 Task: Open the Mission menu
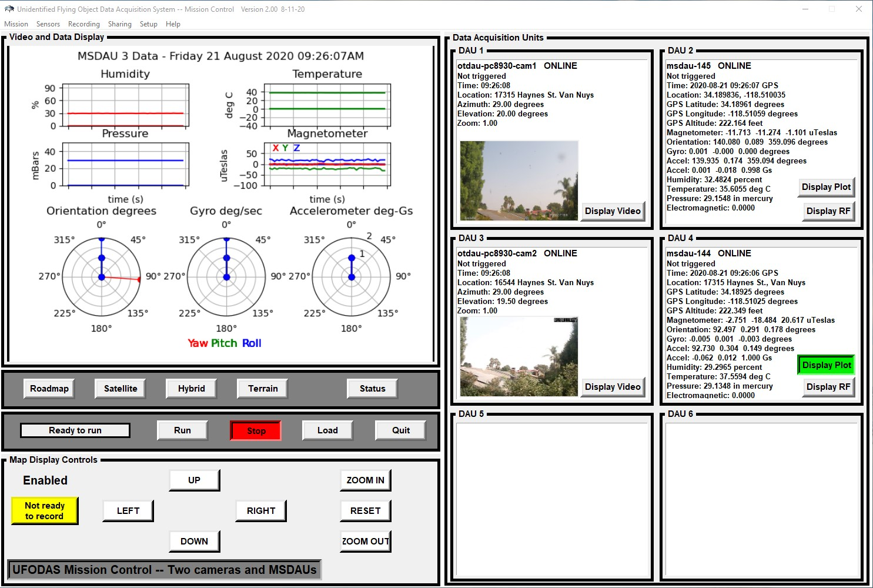16,24
